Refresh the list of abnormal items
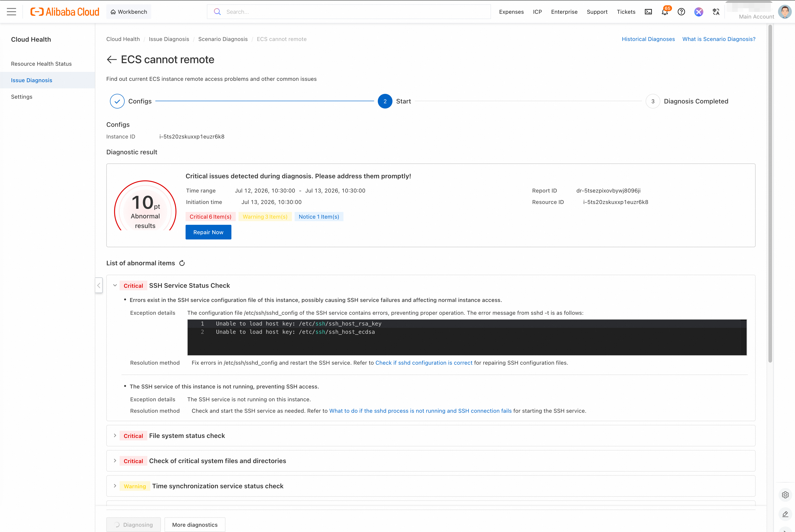Image resolution: width=795 pixels, height=532 pixels. point(182,263)
